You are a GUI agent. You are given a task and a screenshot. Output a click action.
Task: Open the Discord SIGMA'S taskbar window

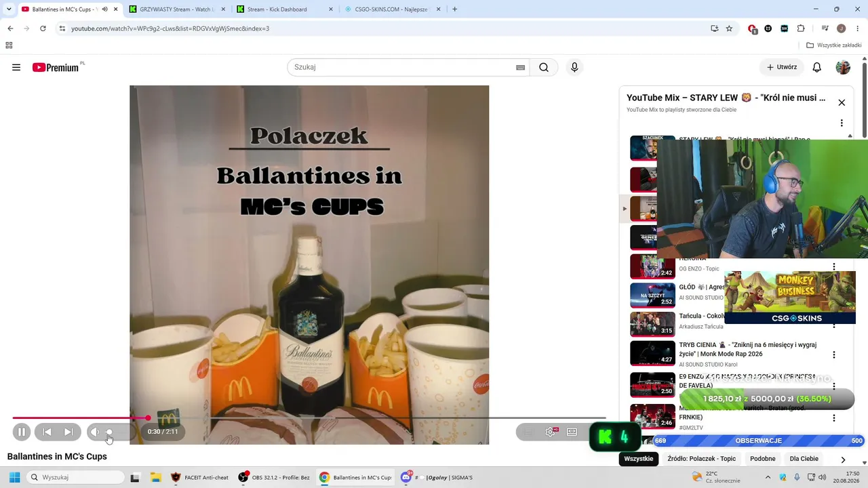(x=437, y=477)
